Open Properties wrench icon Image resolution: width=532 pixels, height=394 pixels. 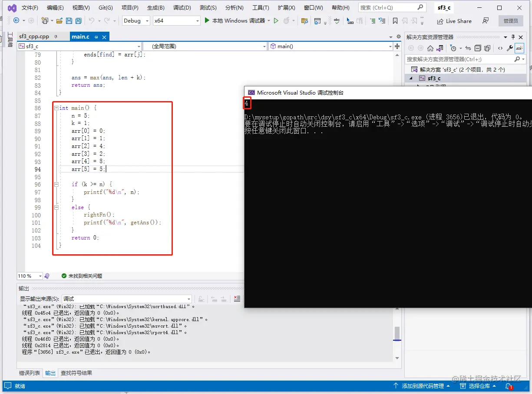(510, 48)
